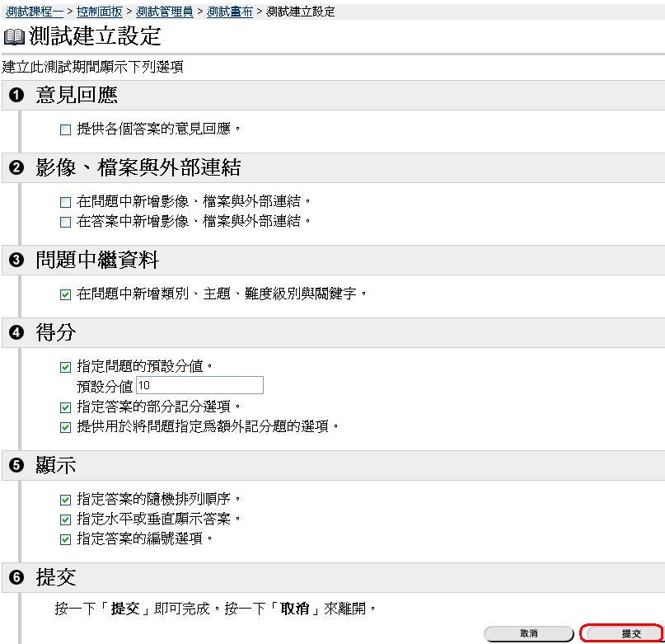Click the step 3 icon beside 問題中繼資料
Screen dimensions: 665x644
pyautogui.click(x=16, y=261)
